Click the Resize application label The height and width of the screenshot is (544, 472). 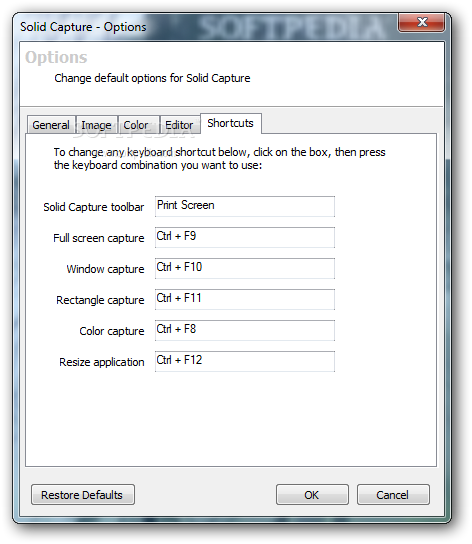[x=102, y=362]
